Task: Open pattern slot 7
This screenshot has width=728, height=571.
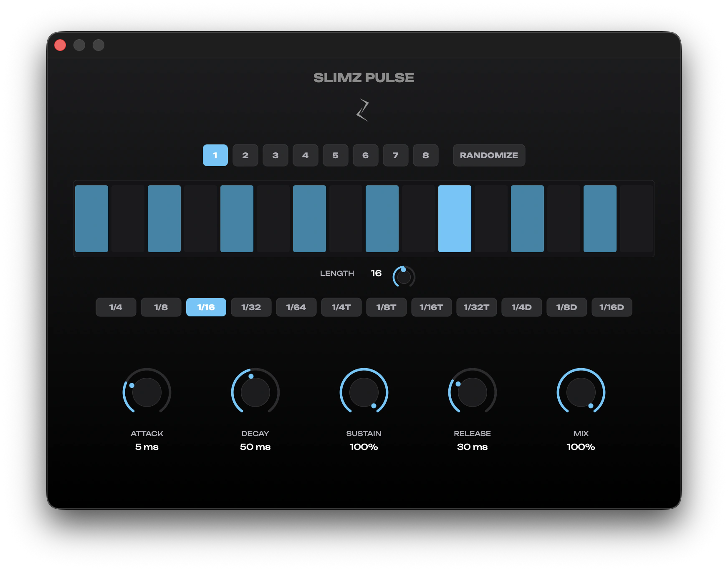Action: point(396,155)
